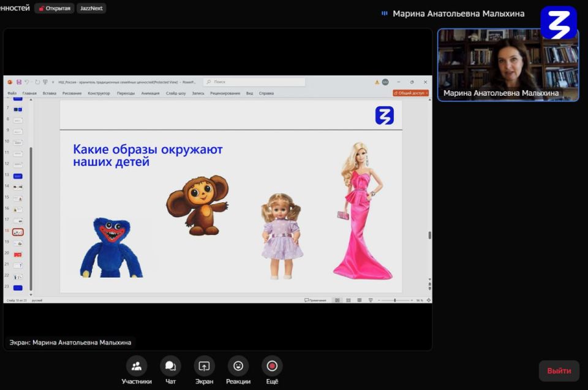Switch to Normal view icon in status bar
The image size is (588, 390).
(x=337, y=300)
